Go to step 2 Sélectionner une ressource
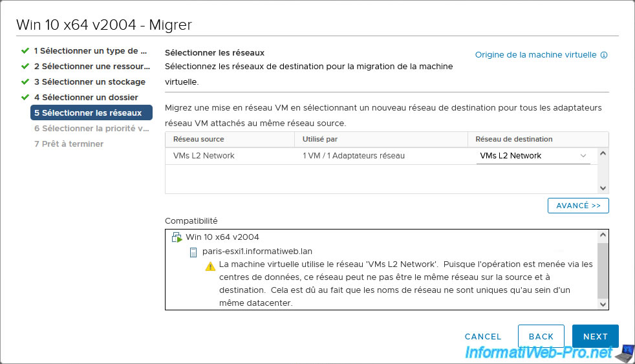 [92, 66]
